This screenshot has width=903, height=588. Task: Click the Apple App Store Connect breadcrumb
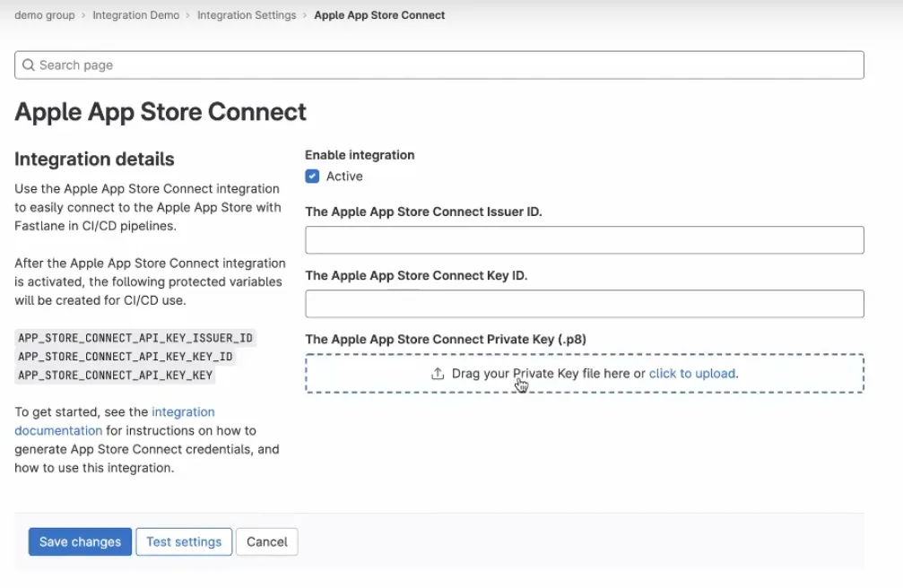click(x=379, y=15)
